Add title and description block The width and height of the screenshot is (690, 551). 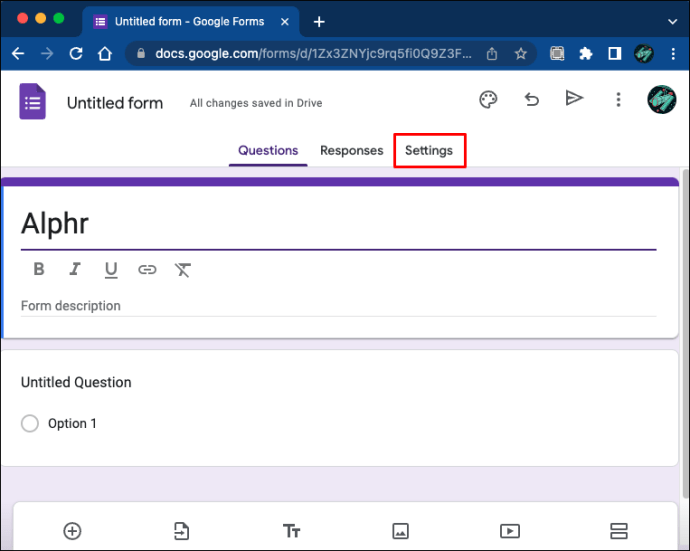291,531
